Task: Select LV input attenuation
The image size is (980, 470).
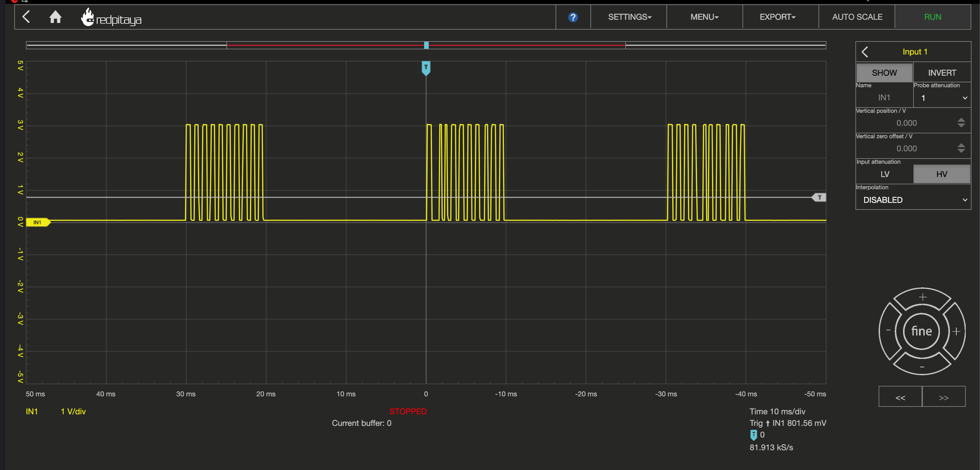Action: pyautogui.click(x=885, y=174)
